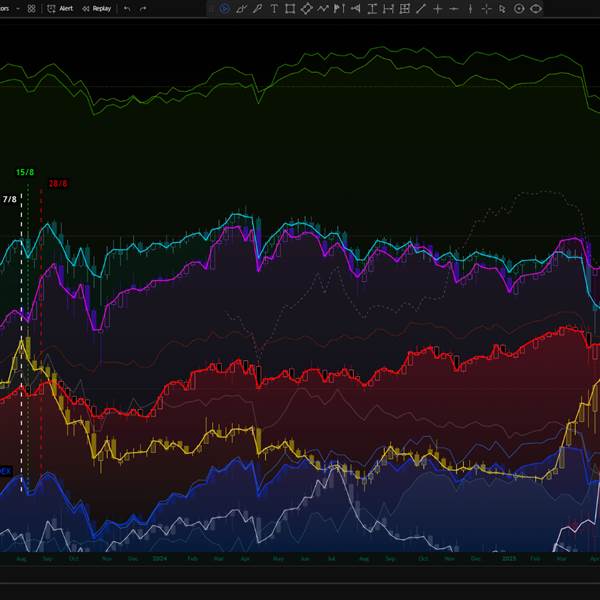Redo the last action

[x=143, y=8]
